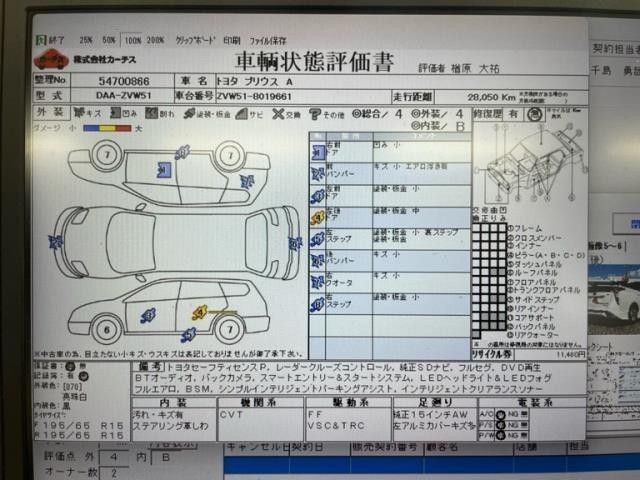Open white car photo thumbnail in background window
Image resolution: width=640 pixels, height=480 pixels.
pos(613,300)
